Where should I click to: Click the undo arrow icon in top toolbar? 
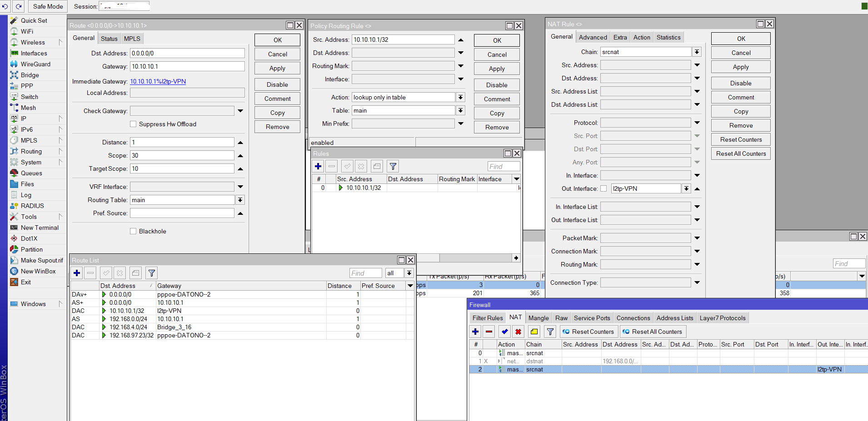5,6
